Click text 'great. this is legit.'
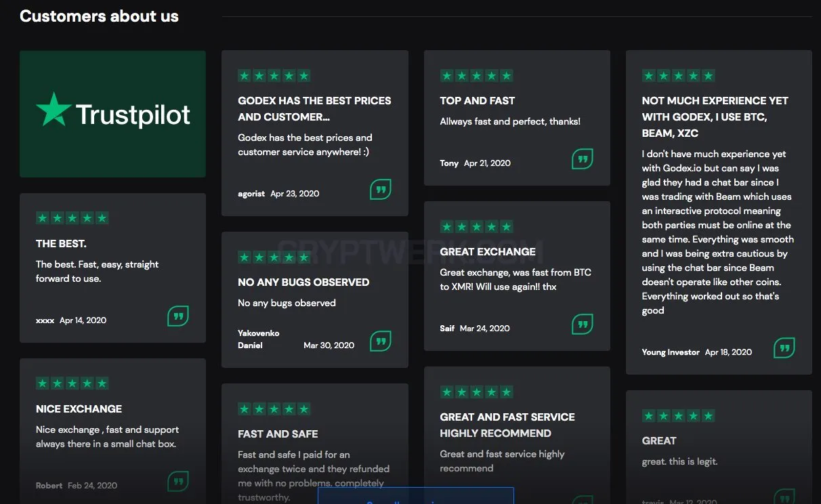 coord(679,461)
